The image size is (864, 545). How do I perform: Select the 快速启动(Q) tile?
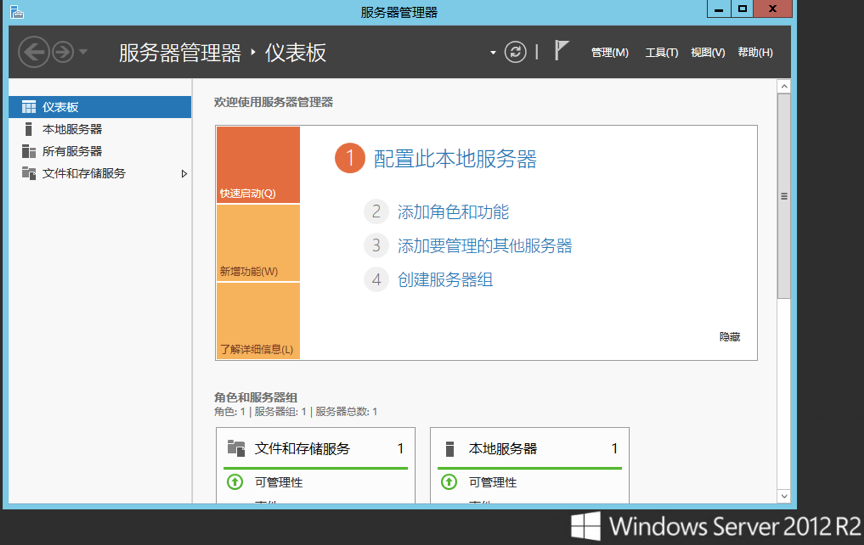click(258, 165)
